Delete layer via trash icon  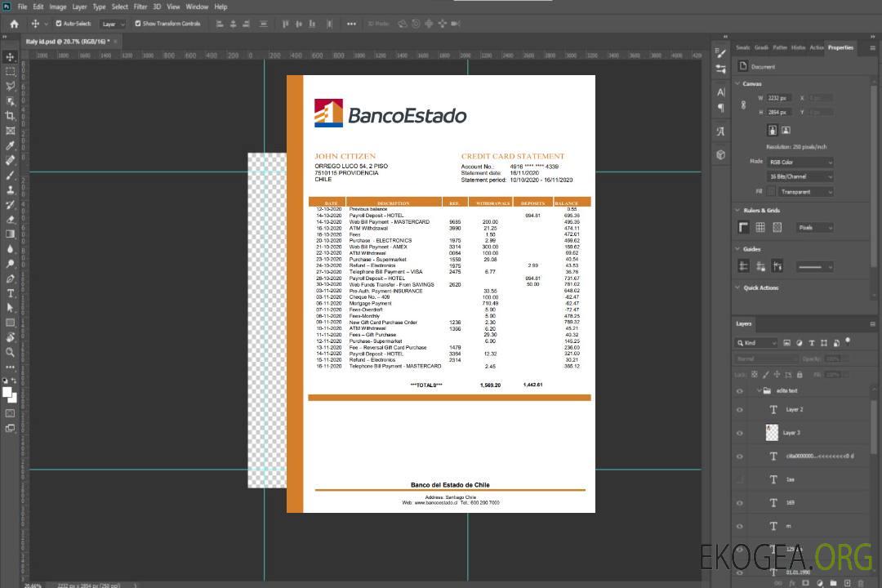click(861, 583)
